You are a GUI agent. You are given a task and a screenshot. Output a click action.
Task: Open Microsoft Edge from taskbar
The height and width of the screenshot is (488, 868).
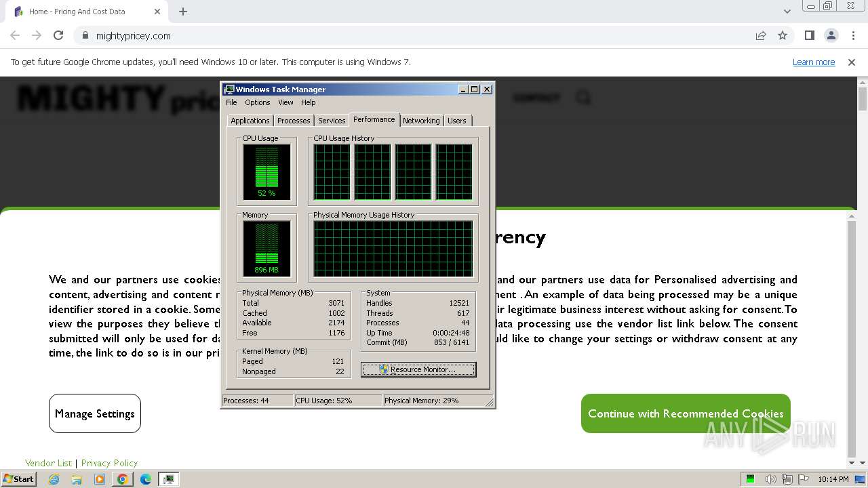146,479
